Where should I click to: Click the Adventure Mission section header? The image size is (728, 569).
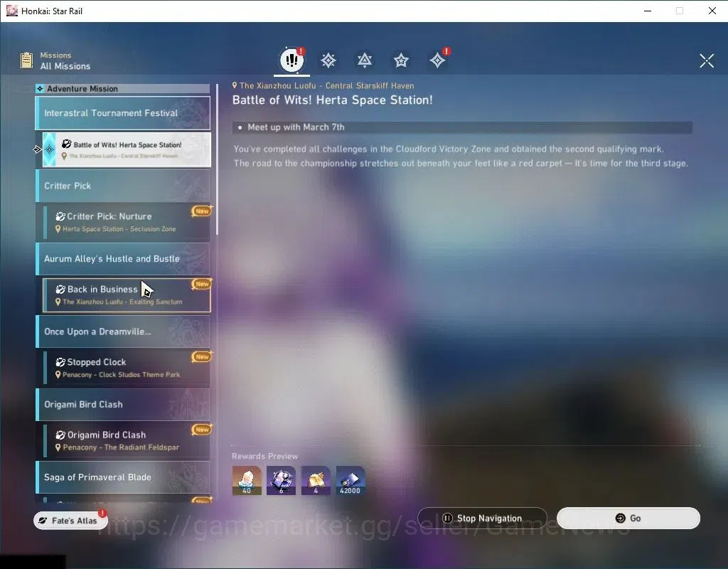122,89
